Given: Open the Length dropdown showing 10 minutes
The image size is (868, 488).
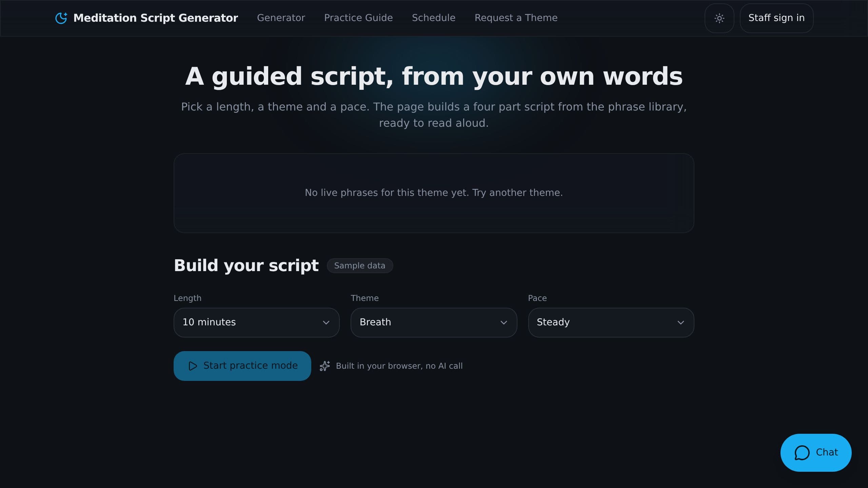Looking at the screenshot, I should coord(256,322).
